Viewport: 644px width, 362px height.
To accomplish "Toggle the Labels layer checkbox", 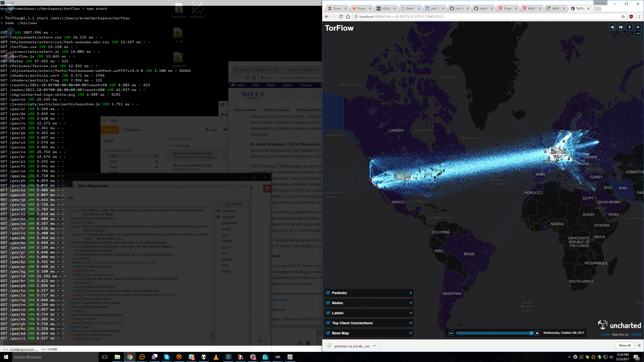I will pos(328,313).
